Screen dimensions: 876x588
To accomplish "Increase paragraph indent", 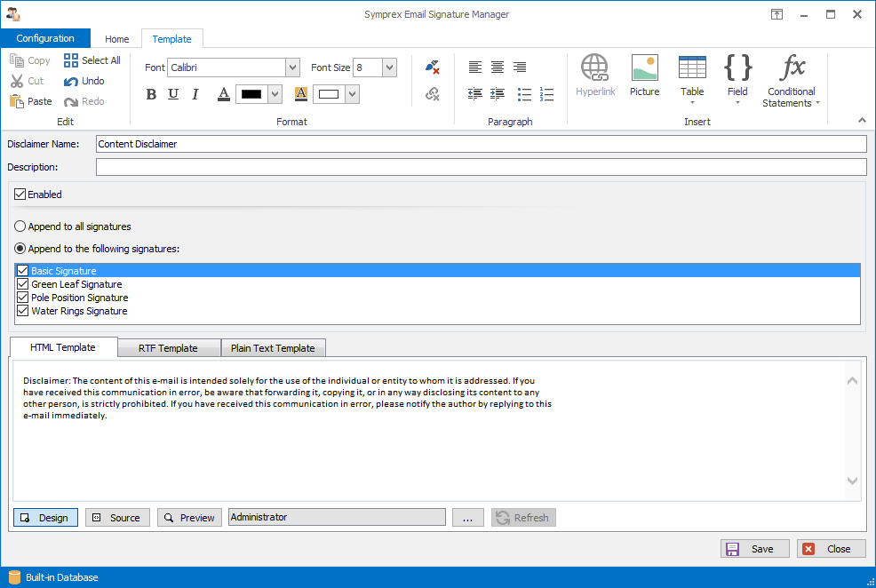I will (498, 94).
